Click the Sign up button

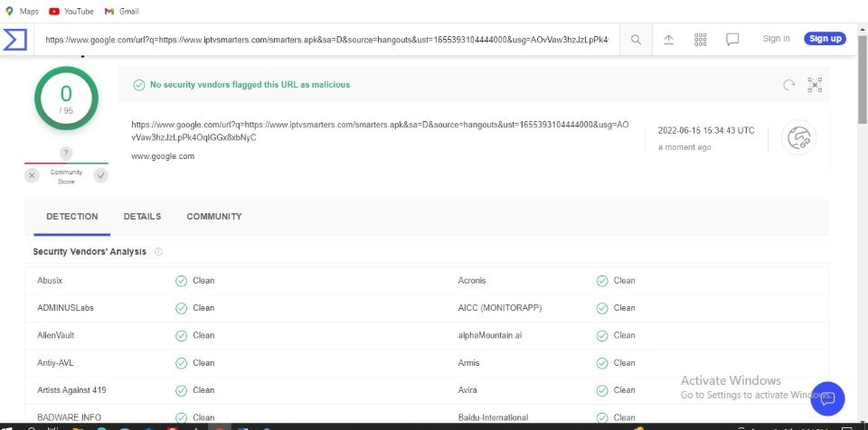(825, 39)
